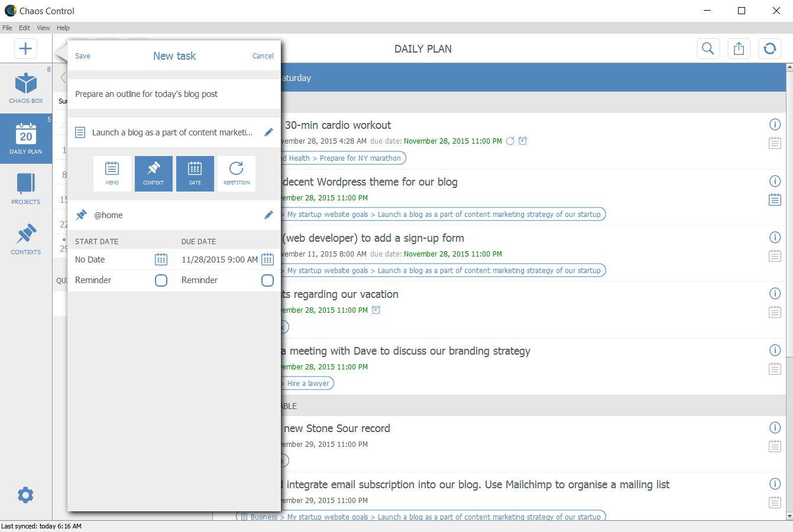Click the search magnifier icon
This screenshot has width=793, height=532.
click(708, 48)
